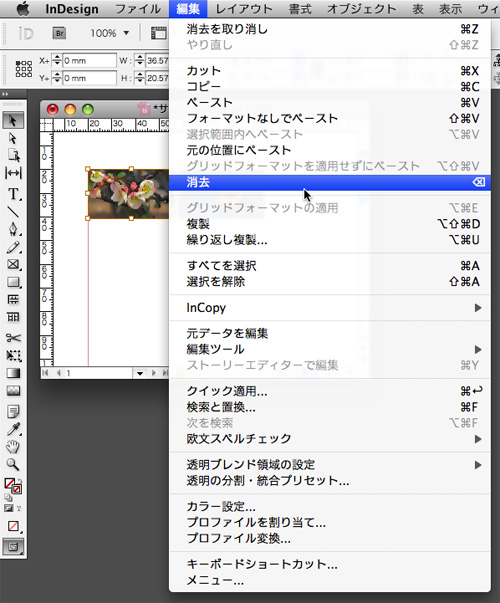The image size is (500, 603).
Task: Choose カラー設定... menu item
Action: [330, 506]
